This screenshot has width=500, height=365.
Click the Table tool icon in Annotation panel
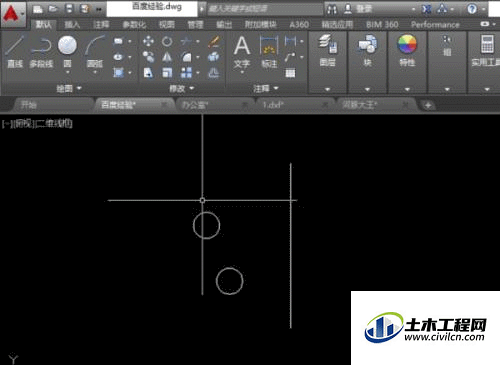pos(290,73)
